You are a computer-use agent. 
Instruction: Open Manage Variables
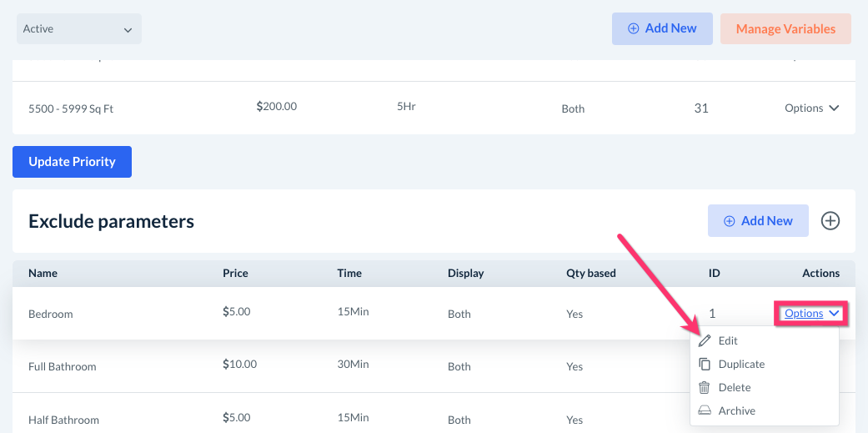785,28
